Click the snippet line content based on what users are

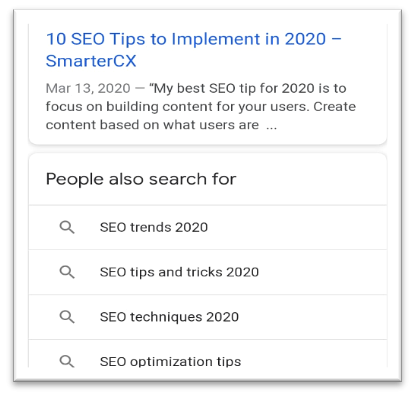pyautogui.click(x=152, y=125)
